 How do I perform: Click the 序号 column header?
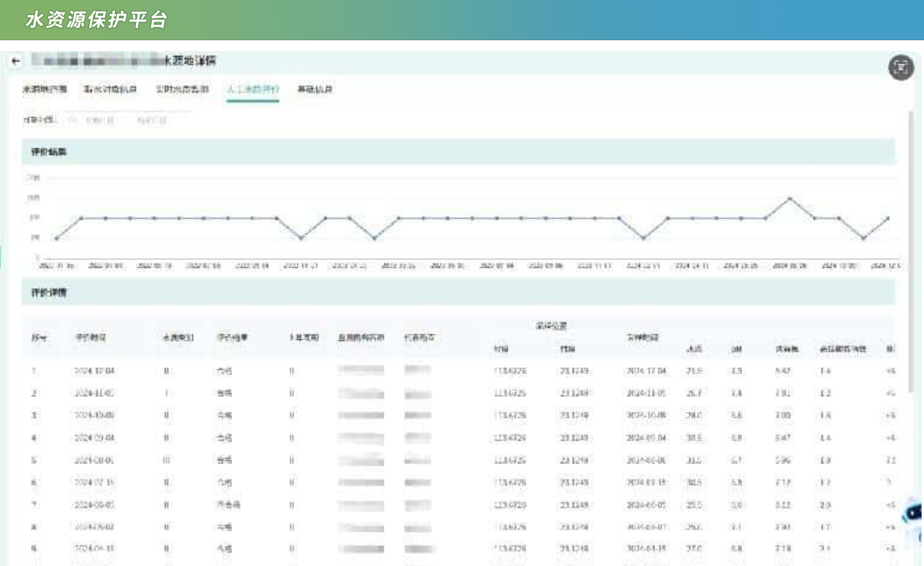(x=39, y=338)
